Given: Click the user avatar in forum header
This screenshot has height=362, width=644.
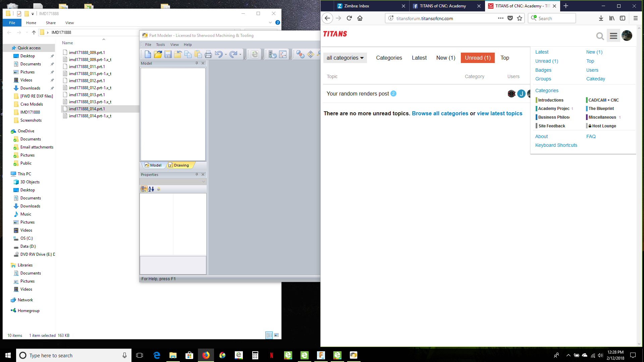Looking at the screenshot, I should (627, 36).
